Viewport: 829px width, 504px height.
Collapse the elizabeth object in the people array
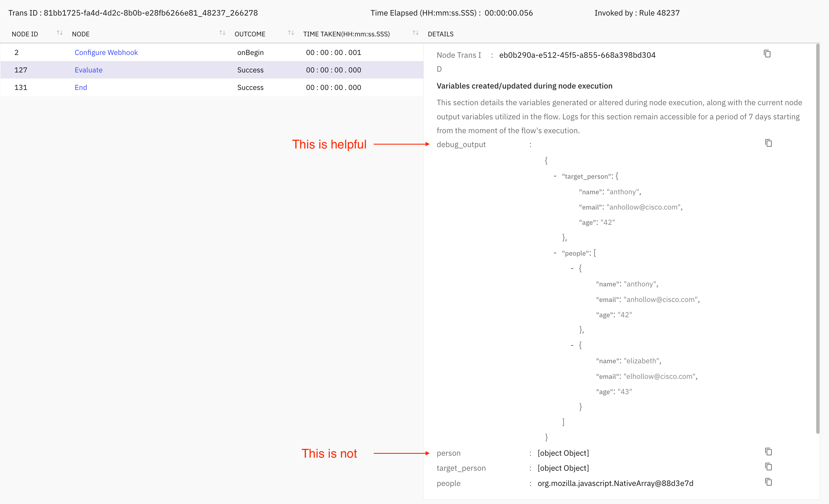(x=572, y=345)
